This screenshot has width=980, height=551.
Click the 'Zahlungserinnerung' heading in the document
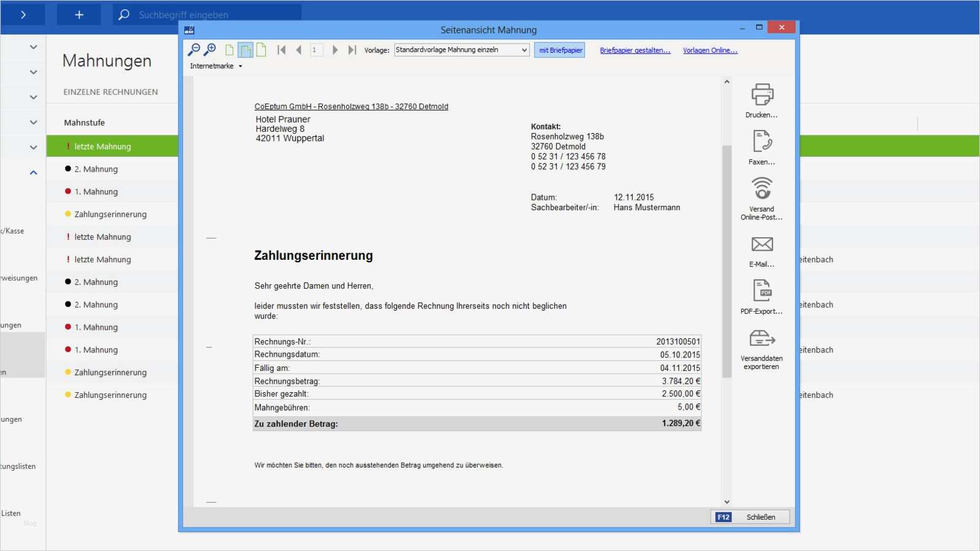(x=314, y=256)
